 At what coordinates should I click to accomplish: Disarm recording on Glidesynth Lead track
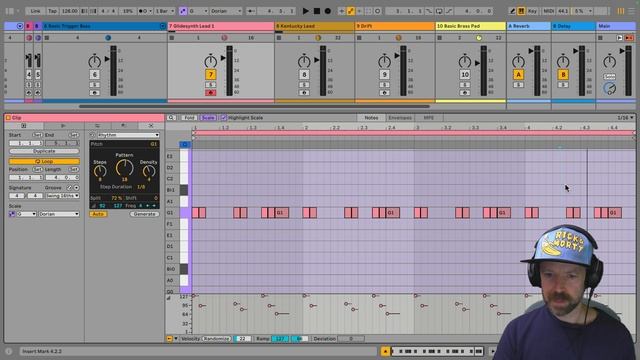(x=211, y=93)
